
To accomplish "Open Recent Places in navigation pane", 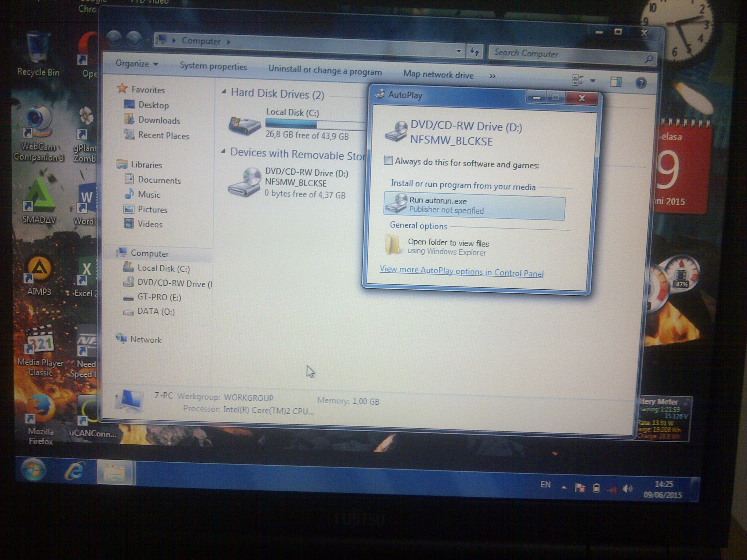I will coord(156,135).
